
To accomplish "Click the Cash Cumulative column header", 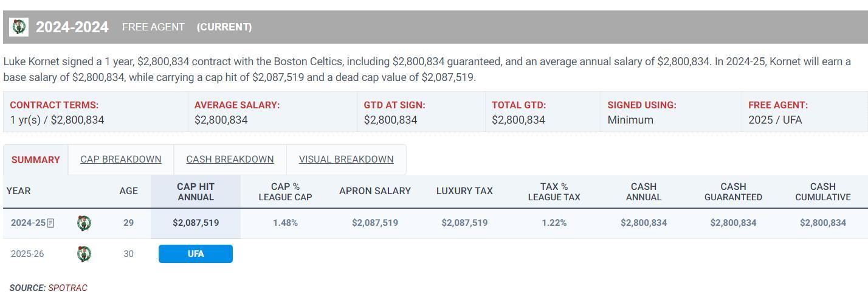I will click(x=822, y=192).
